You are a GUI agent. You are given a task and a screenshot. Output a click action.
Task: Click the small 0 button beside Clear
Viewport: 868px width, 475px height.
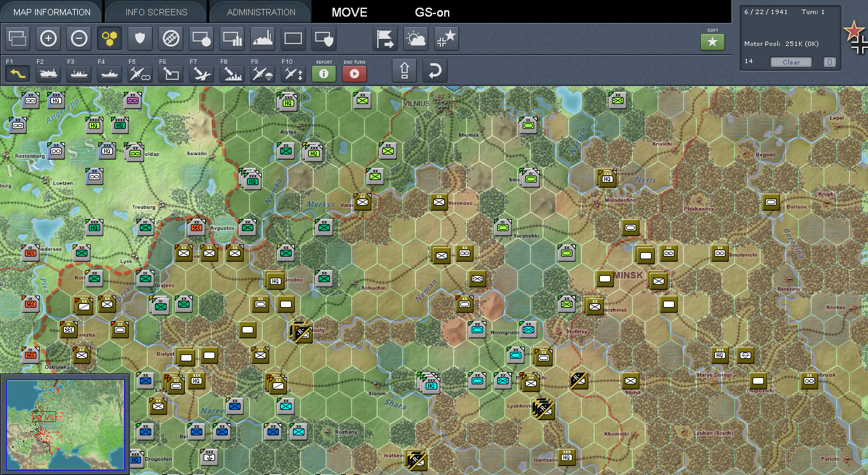coord(829,62)
